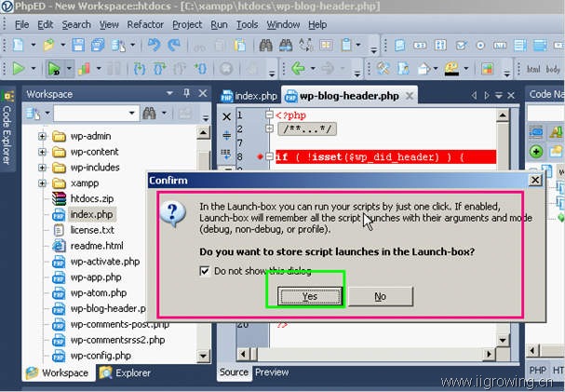The image size is (565, 392).
Task: Open the highlight color picker
Action: click(451, 68)
